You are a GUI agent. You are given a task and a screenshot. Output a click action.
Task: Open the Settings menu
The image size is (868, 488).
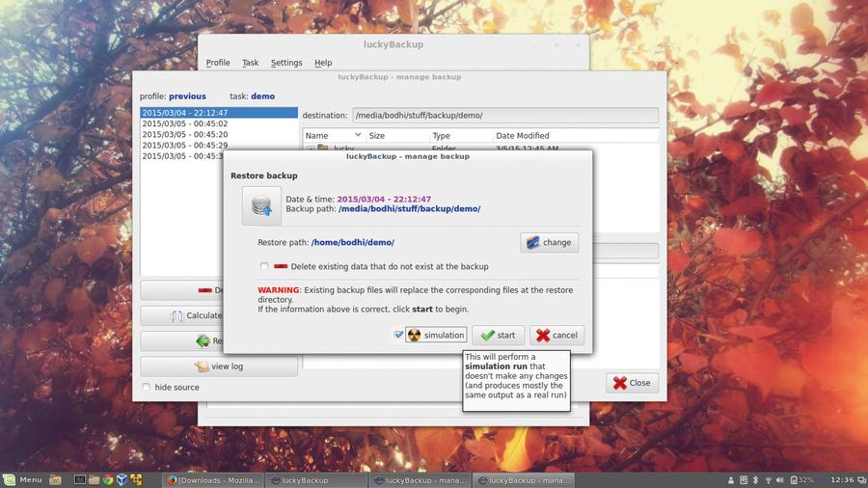286,63
